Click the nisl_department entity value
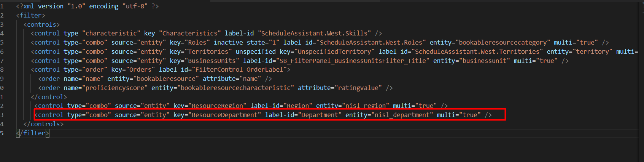Screen dimensions: 644x162 pos(402,115)
